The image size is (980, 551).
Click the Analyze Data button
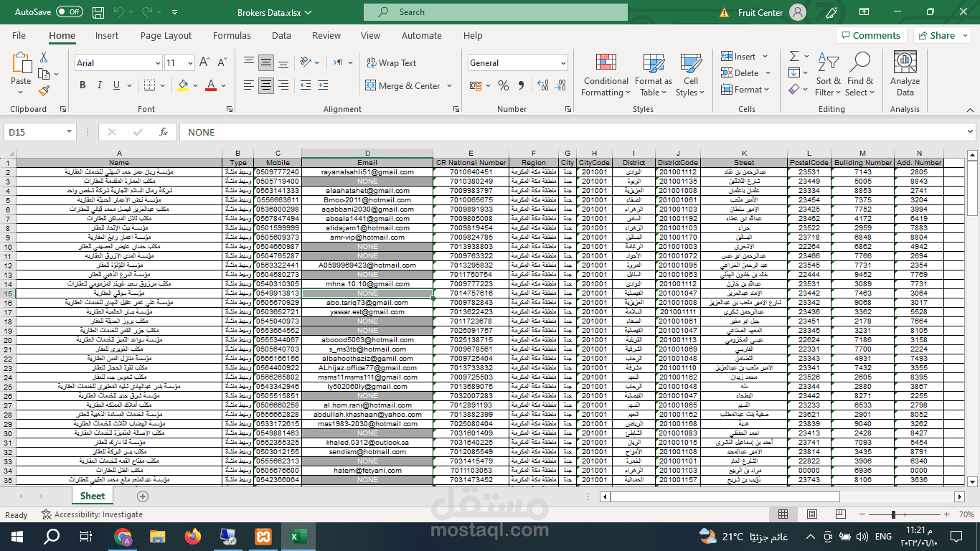coord(905,75)
